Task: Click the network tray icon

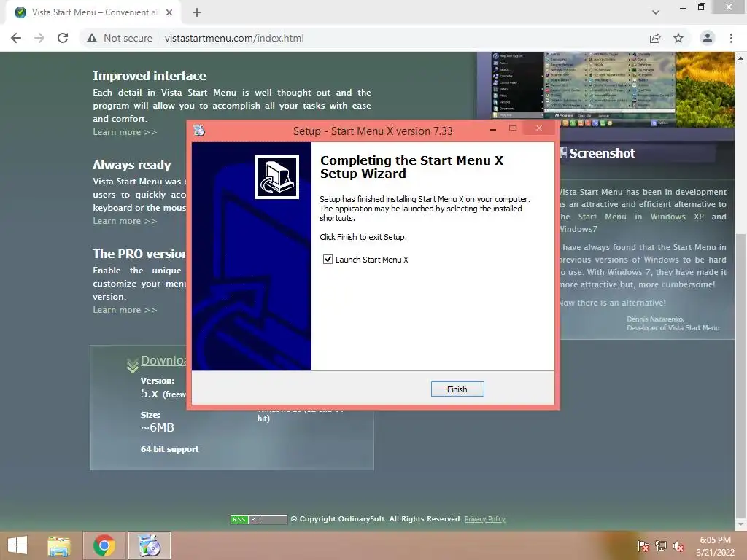Action: (661, 546)
